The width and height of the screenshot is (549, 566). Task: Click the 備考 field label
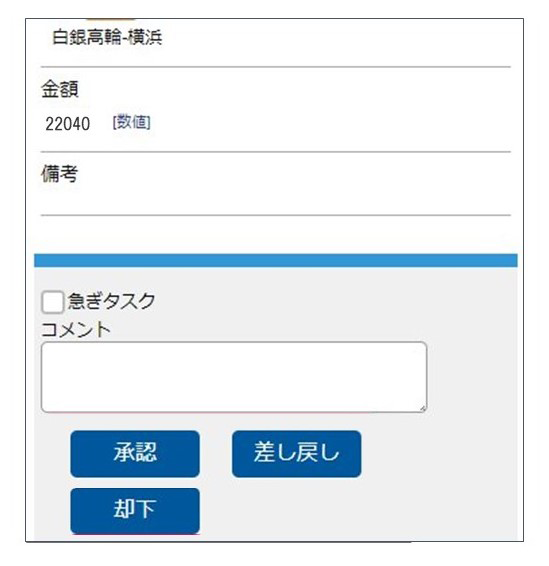(x=60, y=174)
